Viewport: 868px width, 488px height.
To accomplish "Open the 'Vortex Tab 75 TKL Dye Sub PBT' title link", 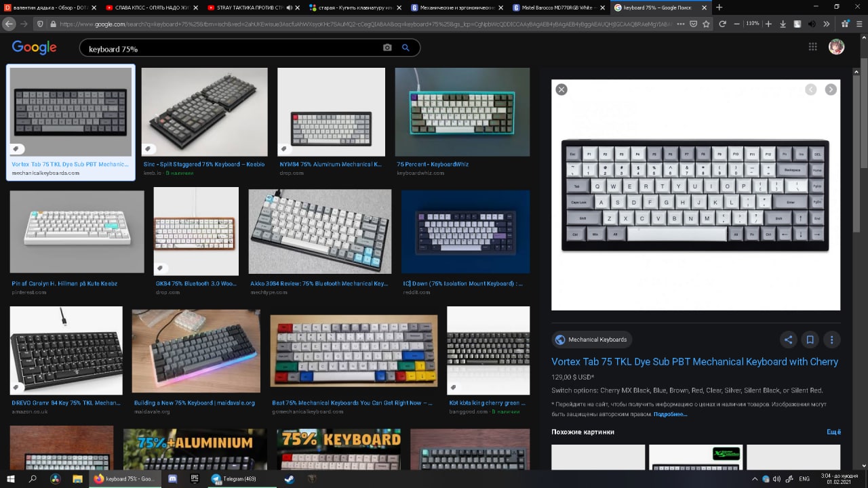I will pyautogui.click(x=695, y=362).
